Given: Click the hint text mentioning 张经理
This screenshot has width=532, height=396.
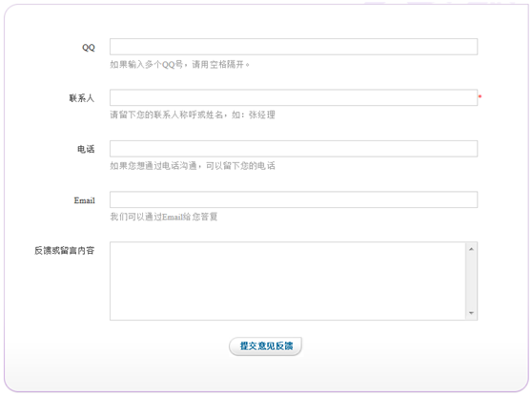Looking at the screenshot, I should pos(193,115).
